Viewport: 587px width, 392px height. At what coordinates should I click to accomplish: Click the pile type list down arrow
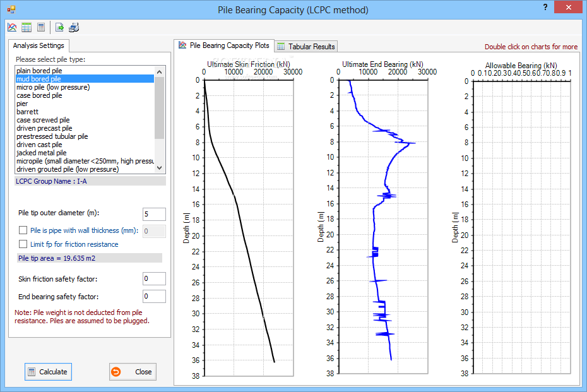(x=160, y=168)
